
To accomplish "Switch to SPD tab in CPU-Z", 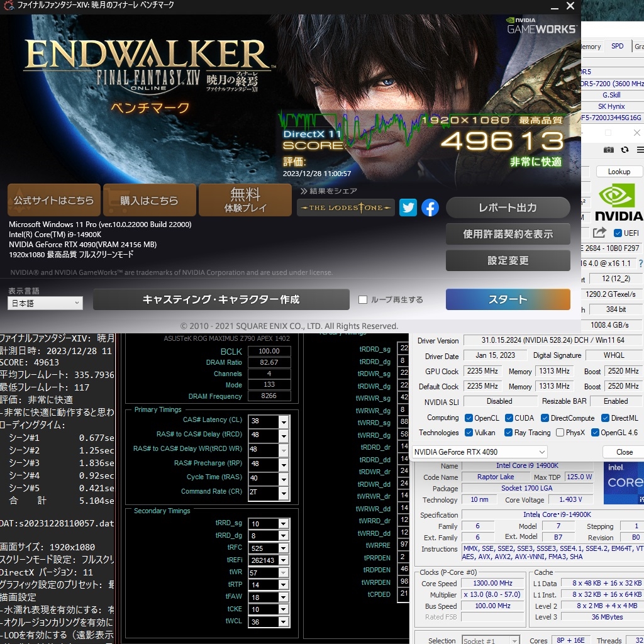I will [618, 46].
